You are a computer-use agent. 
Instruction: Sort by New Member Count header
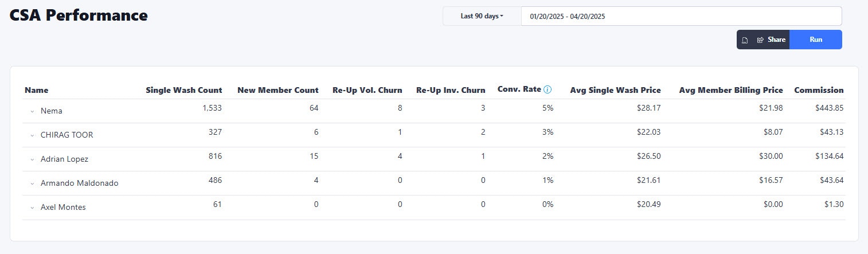[277, 90]
